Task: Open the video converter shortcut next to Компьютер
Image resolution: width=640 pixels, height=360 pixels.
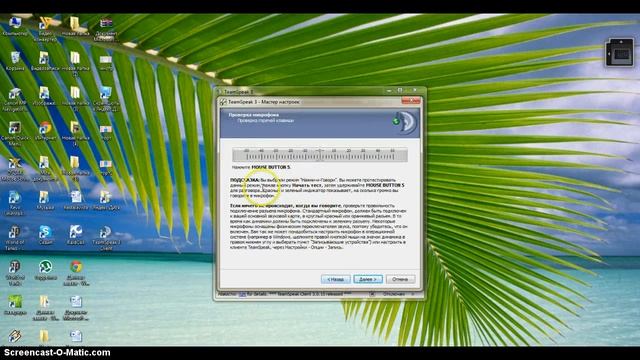Action: (x=45, y=29)
